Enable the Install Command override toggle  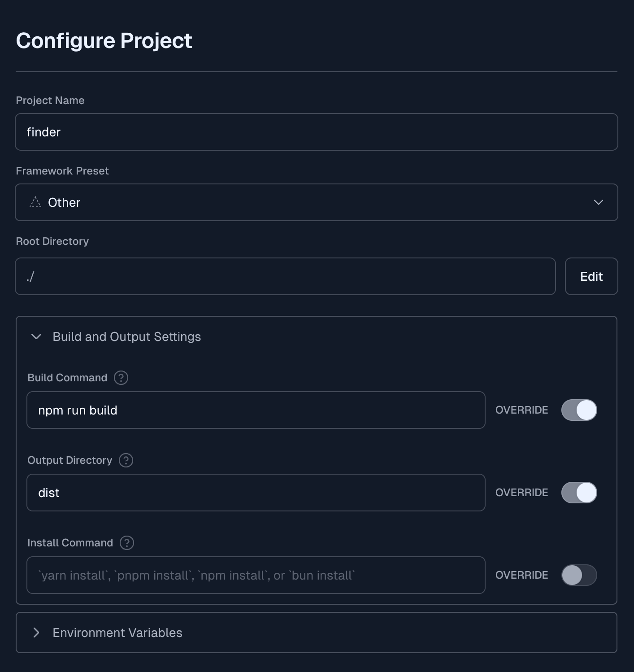[579, 575]
